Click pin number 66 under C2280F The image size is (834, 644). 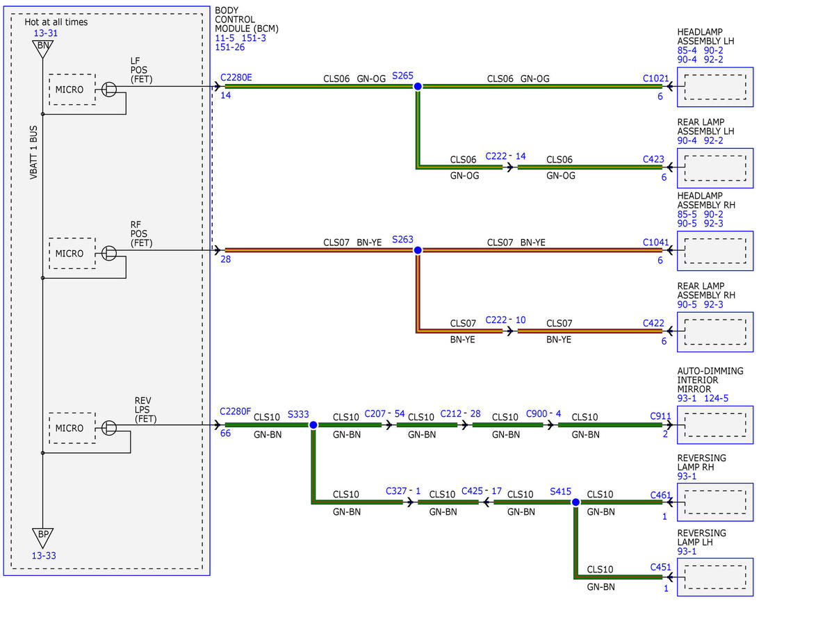pos(226,433)
